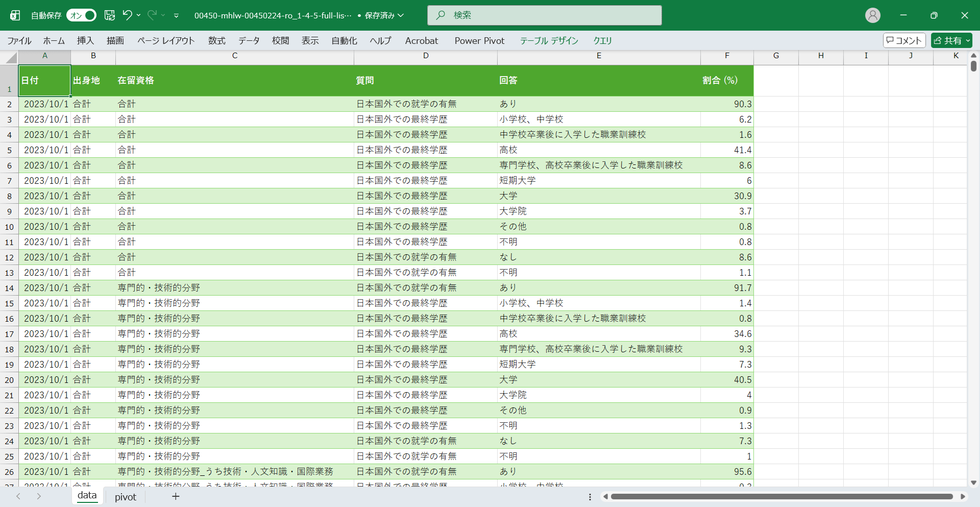Screen dimensions: 980x507
Task: Open the Data ribbon tab
Action: pyautogui.click(x=249, y=40)
